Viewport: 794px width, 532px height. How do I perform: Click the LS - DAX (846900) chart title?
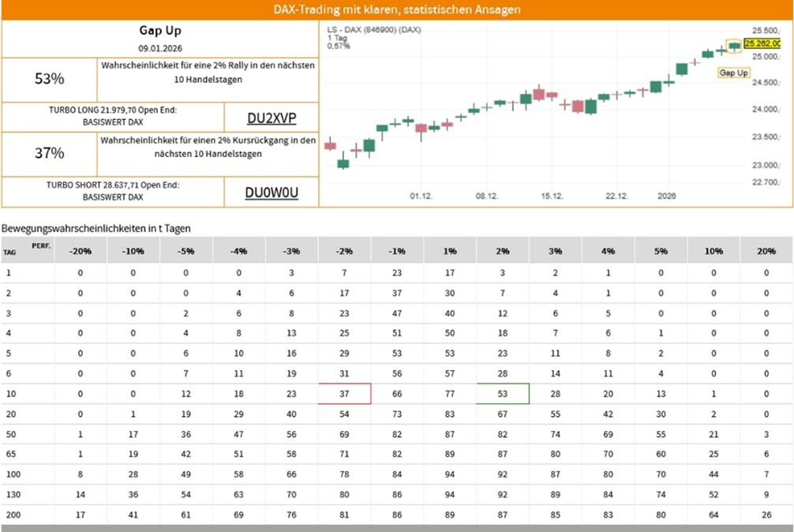[374, 29]
